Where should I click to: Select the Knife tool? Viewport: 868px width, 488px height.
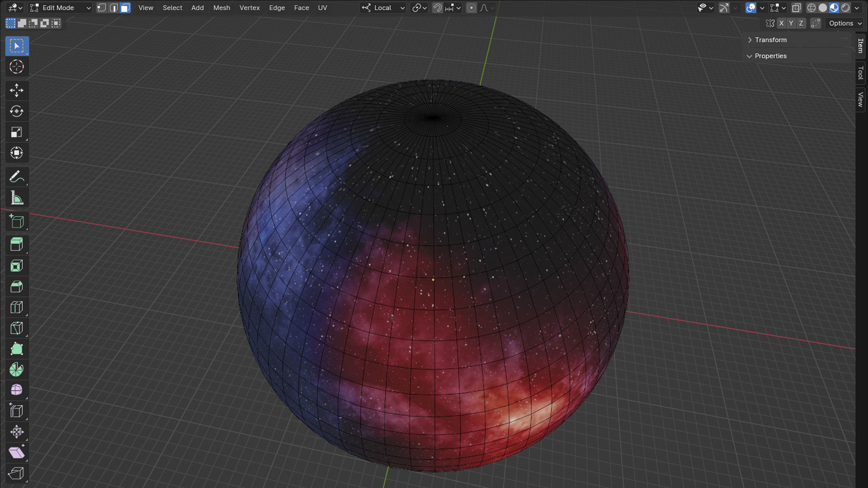click(x=17, y=328)
